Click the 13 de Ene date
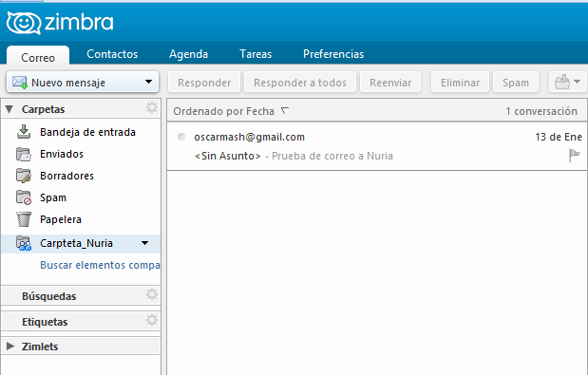 click(x=559, y=137)
